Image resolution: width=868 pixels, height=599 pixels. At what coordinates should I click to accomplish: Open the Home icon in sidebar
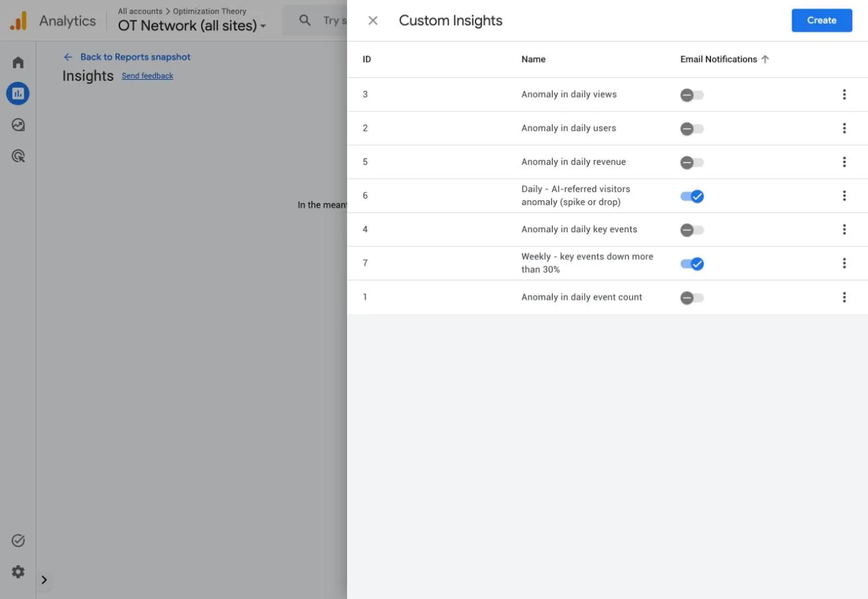[x=18, y=63]
